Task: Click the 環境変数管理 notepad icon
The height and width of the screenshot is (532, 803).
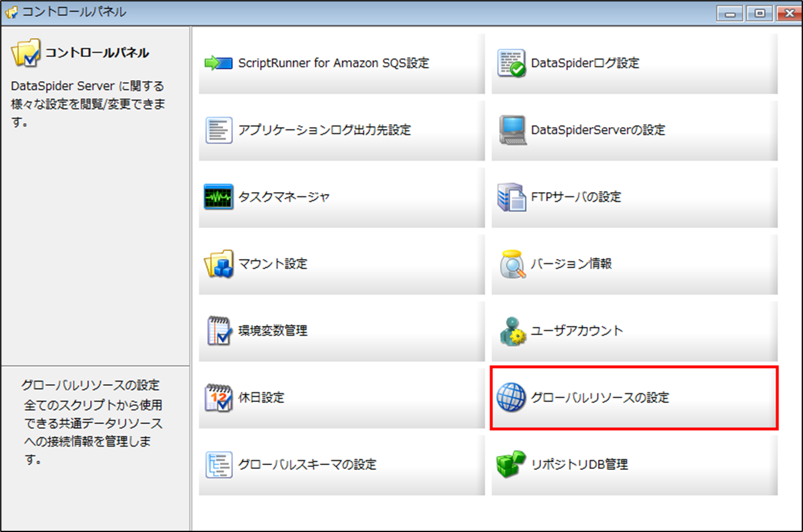Action: 219,331
